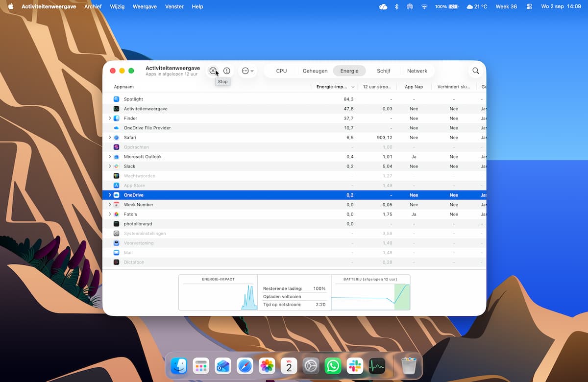Sort by the Appnaam column header
588x382 pixels.
124,87
